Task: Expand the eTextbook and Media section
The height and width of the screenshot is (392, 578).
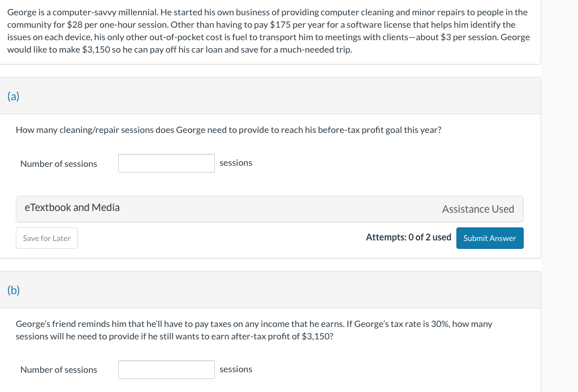Action: pos(72,208)
